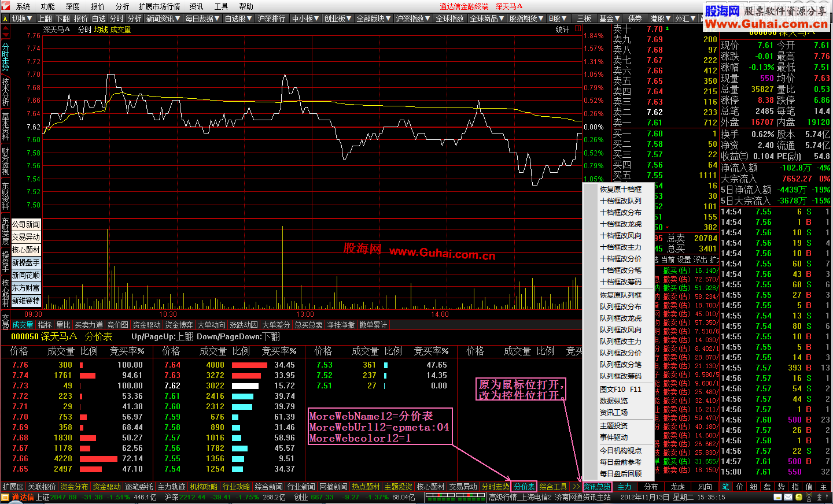Open the 分价表 bottom tab

pyautogui.click(x=524, y=487)
